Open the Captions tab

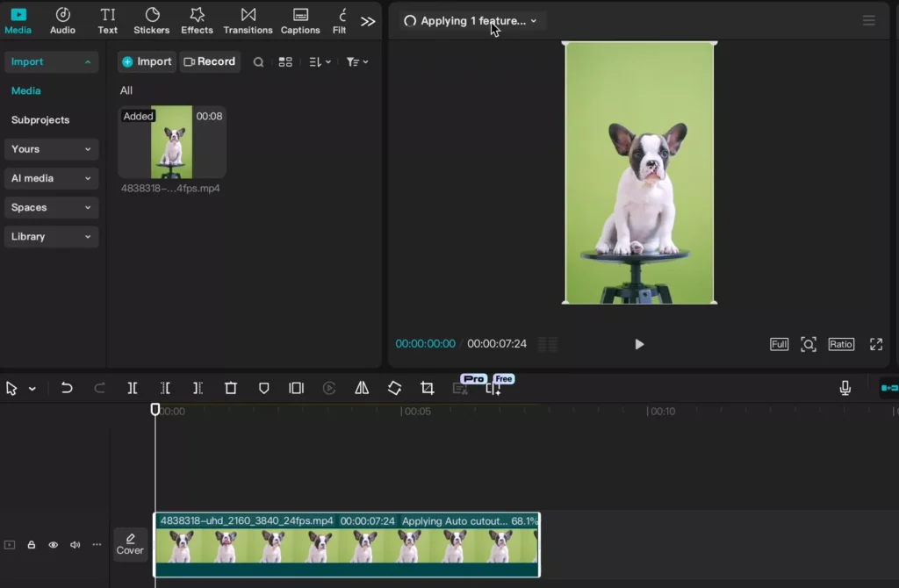point(300,21)
